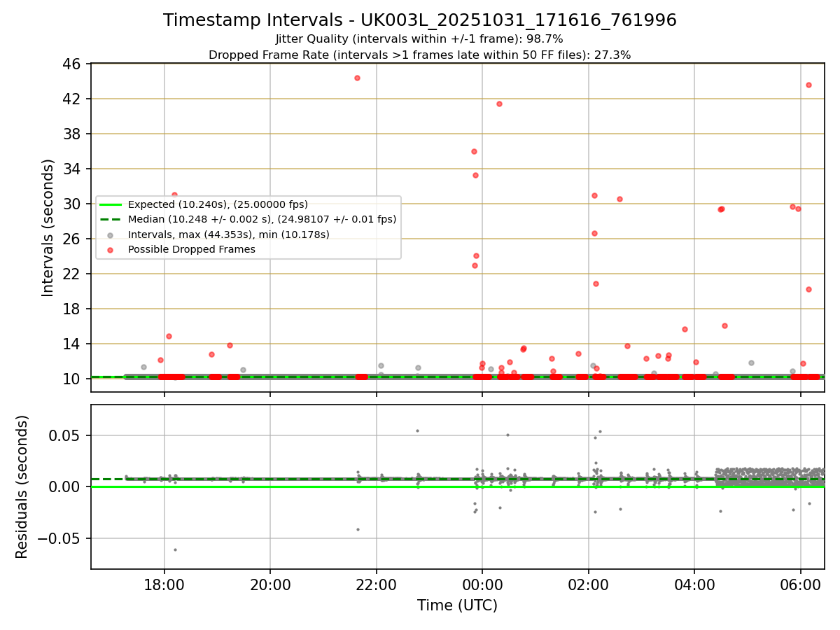The height and width of the screenshot is (630, 840).
Task: Click the '20:00' x-axis tick label
Action: click(270, 584)
